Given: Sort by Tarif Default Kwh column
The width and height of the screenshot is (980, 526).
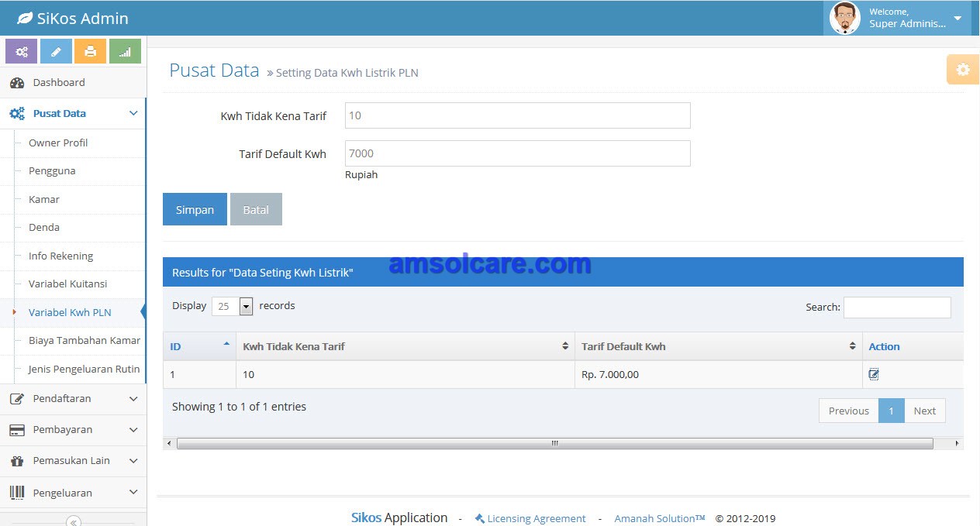Looking at the screenshot, I should point(719,346).
